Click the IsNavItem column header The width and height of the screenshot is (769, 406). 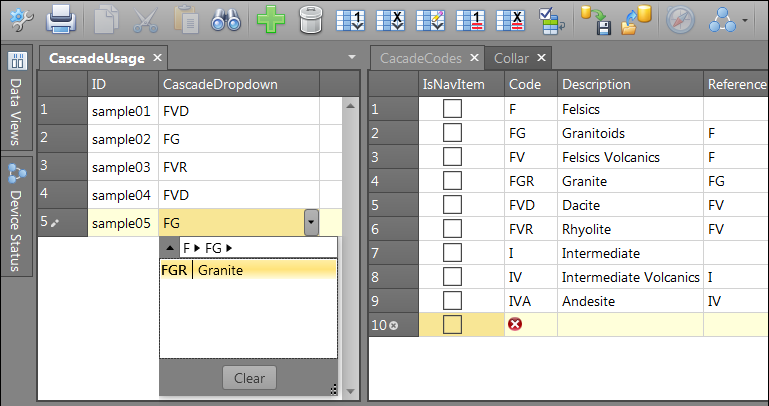(461, 84)
